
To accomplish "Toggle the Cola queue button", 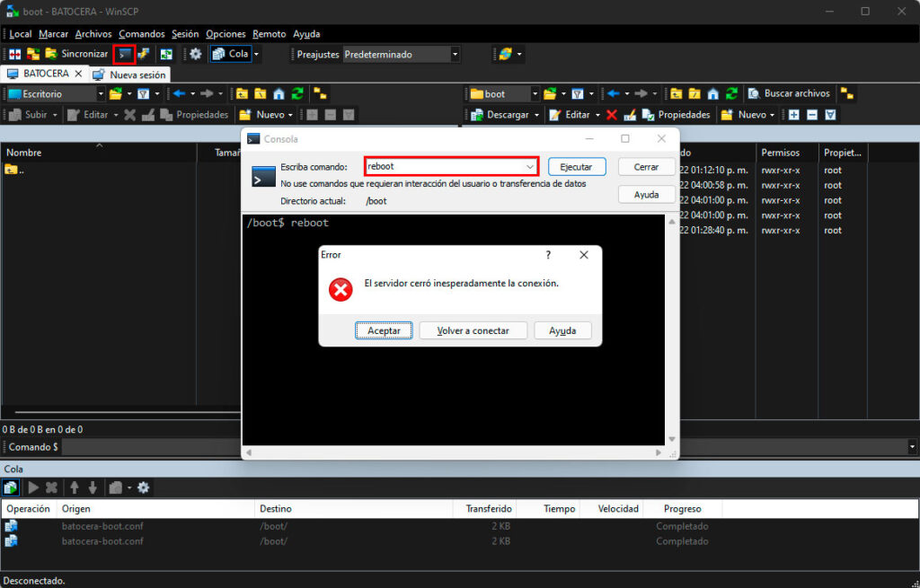I will [x=231, y=54].
